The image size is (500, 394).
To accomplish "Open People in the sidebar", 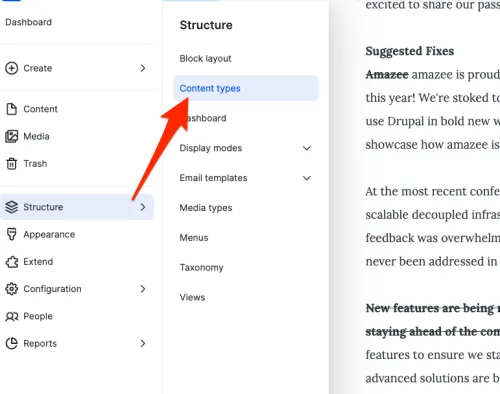I will point(38,316).
